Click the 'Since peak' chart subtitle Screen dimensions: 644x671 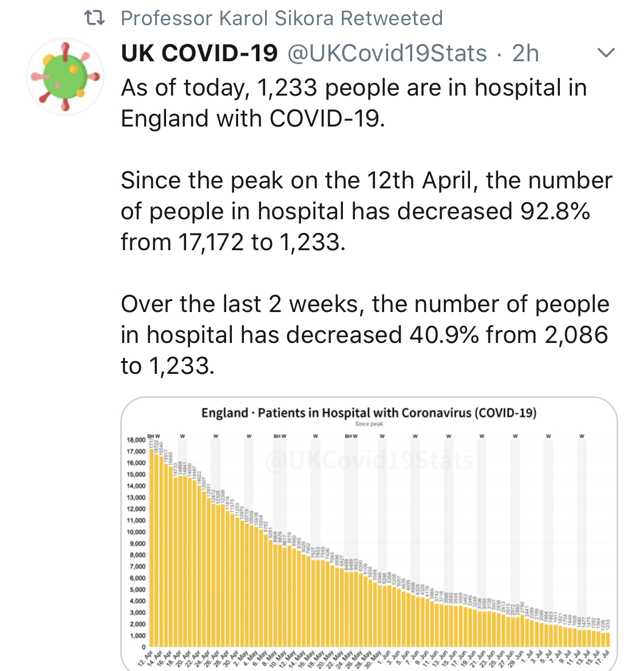coord(369,424)
